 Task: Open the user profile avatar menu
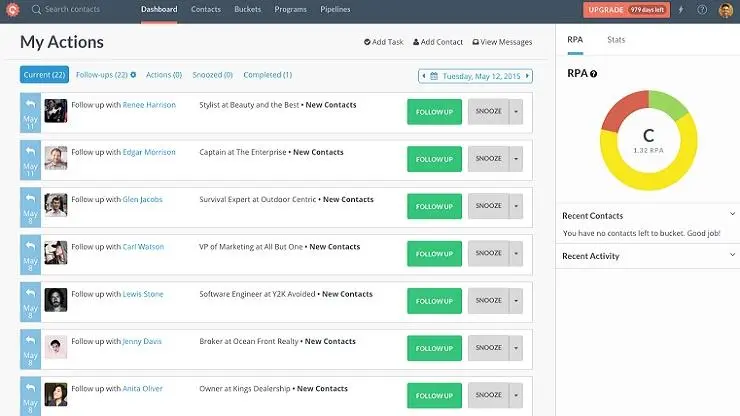coord(726,9)
